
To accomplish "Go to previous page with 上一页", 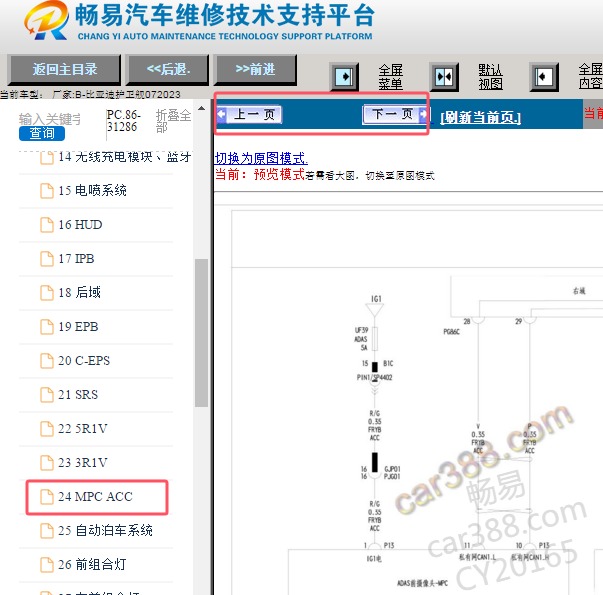I will (x=249, y=114).
